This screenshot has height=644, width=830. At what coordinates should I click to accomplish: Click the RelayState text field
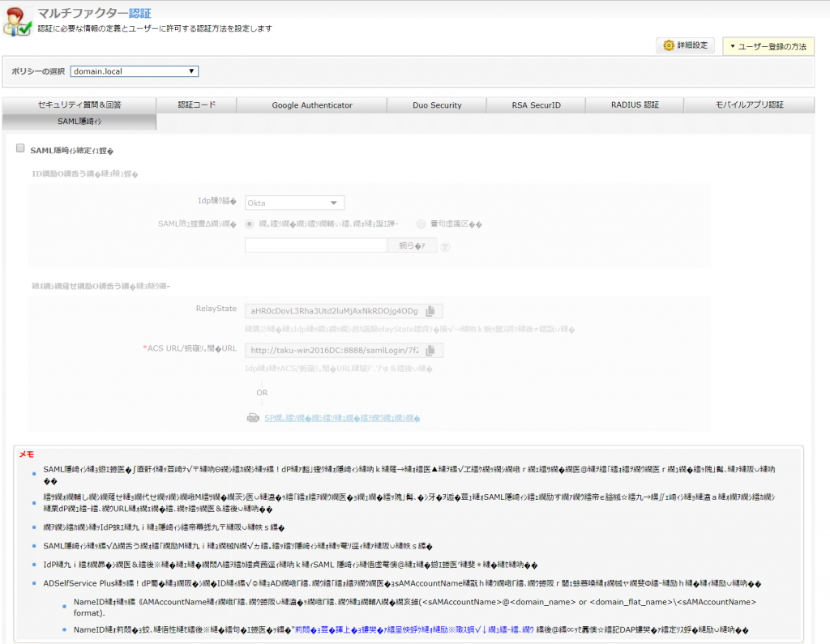(x=344, y=311)
